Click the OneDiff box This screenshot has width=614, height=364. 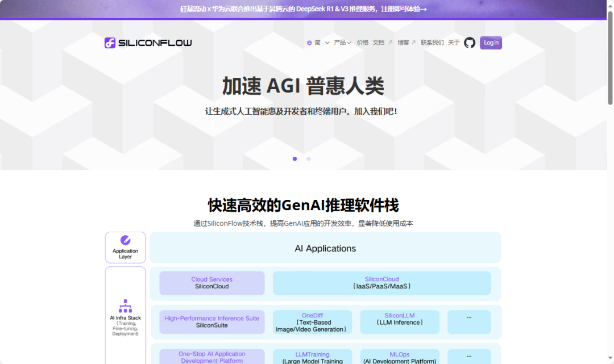313,322
